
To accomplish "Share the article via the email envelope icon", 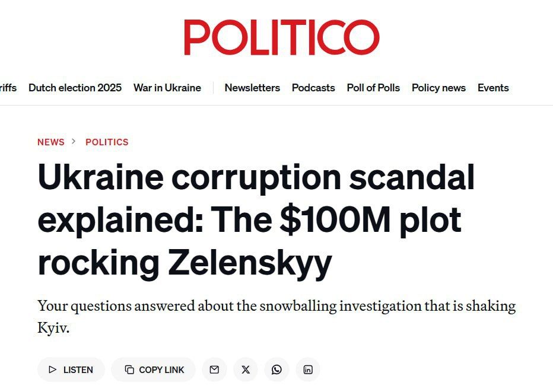I will (214, 369).
